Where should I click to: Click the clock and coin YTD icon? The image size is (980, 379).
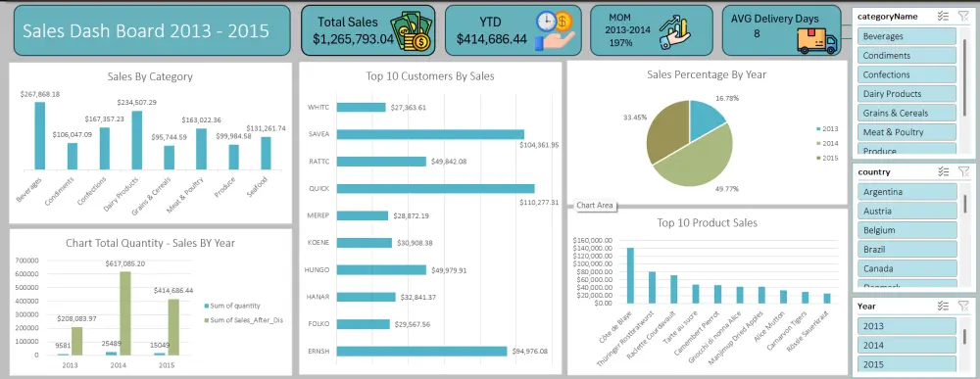[x=554, y=31]
